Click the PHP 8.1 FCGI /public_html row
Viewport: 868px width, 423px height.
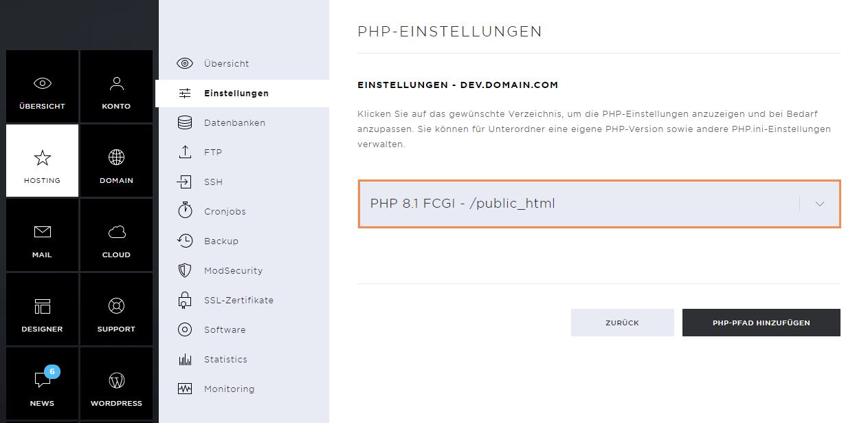599,204
